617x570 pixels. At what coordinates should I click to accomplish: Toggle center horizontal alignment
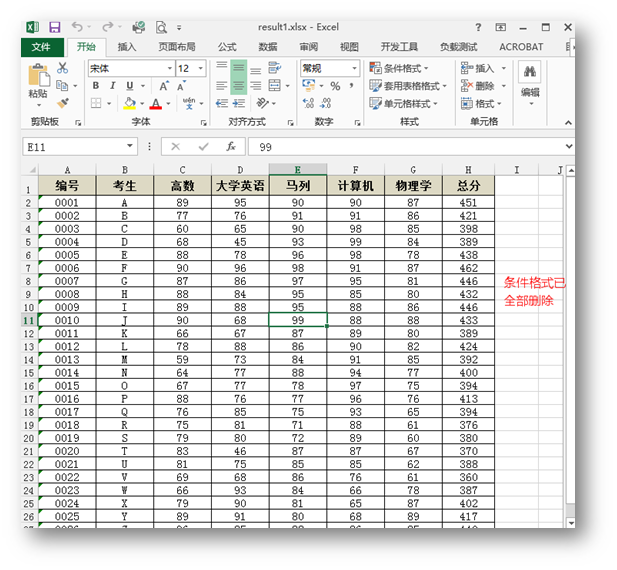coord(238,86)
